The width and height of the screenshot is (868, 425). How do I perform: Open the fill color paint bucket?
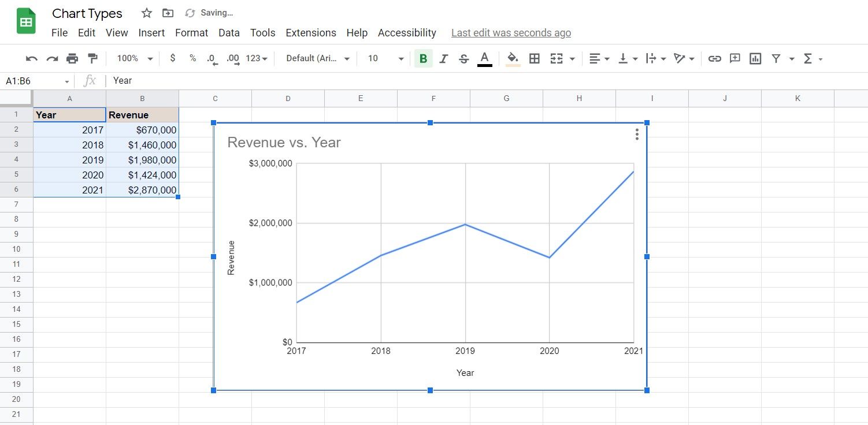pos(513,58)
